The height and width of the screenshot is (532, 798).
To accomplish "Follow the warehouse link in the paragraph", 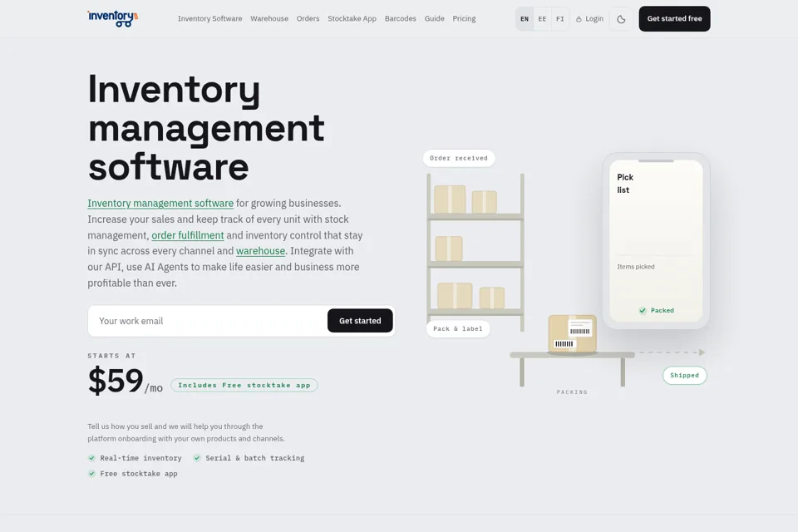I will pos(260,251).
